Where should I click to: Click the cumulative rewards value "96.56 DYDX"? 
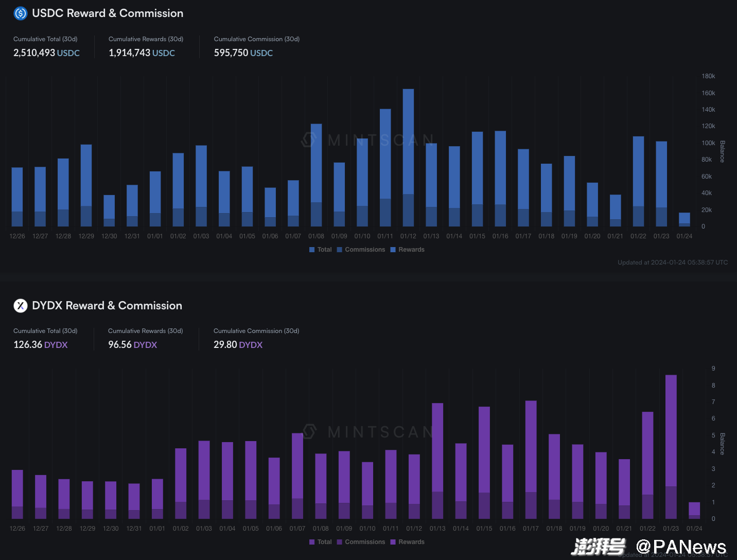(x=132, y=345)
